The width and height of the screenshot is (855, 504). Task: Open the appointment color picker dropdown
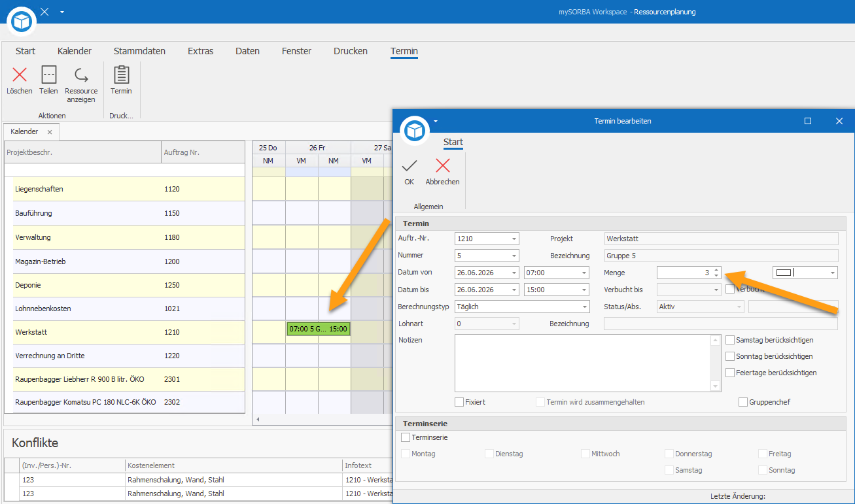[x=833, y=273]
